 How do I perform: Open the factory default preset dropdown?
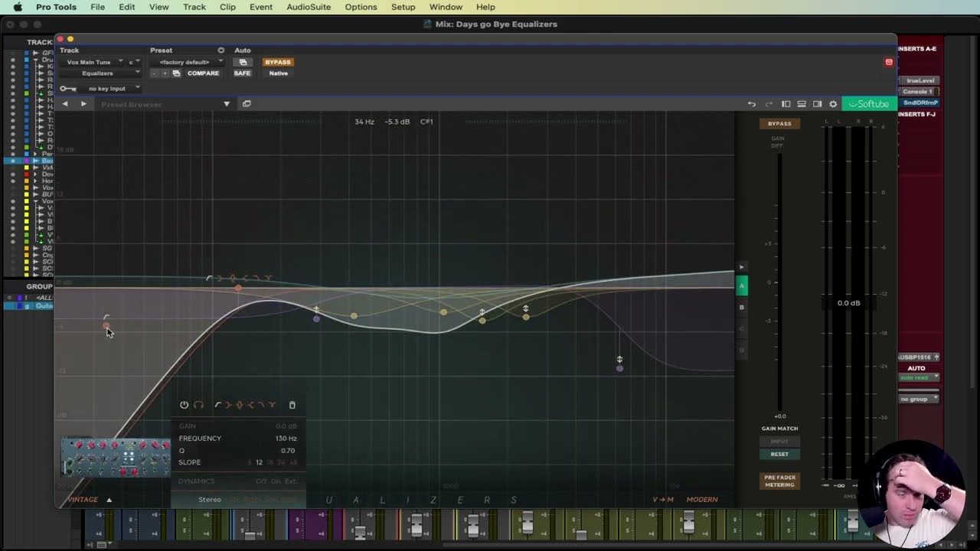[187, 62]
